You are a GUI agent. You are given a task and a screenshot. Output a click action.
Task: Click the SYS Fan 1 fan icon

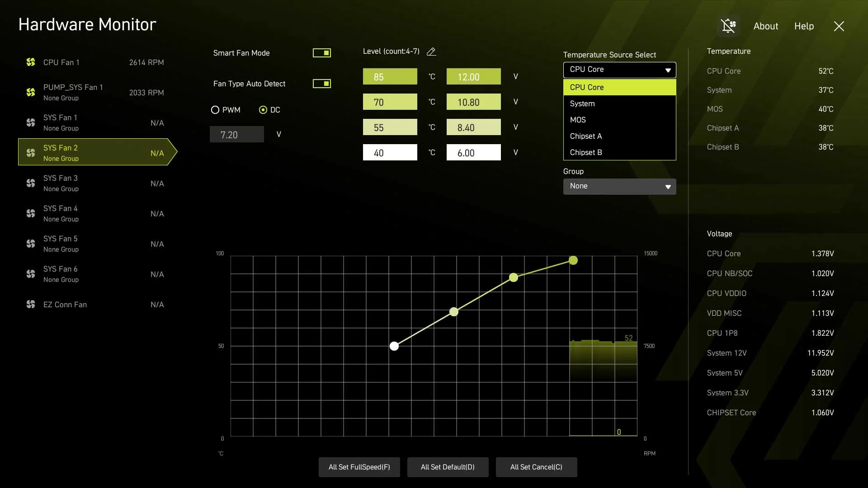(x=31, y=122)
